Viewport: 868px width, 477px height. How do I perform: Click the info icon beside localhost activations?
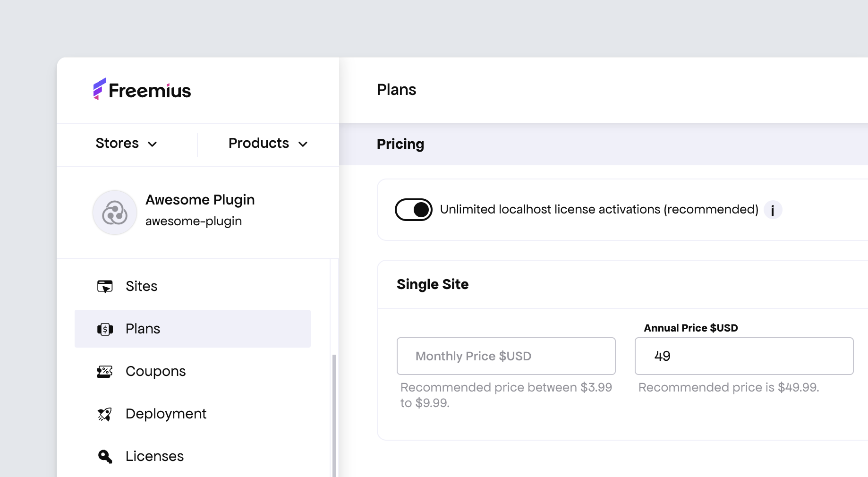(x=773, y=210)
